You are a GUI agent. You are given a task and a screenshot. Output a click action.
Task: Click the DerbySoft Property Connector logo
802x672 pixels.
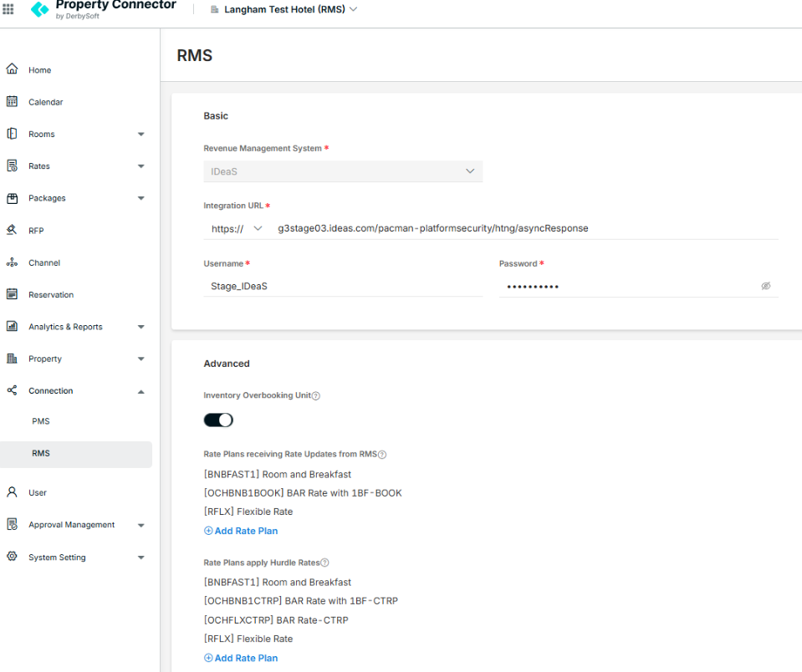point(104,9)
